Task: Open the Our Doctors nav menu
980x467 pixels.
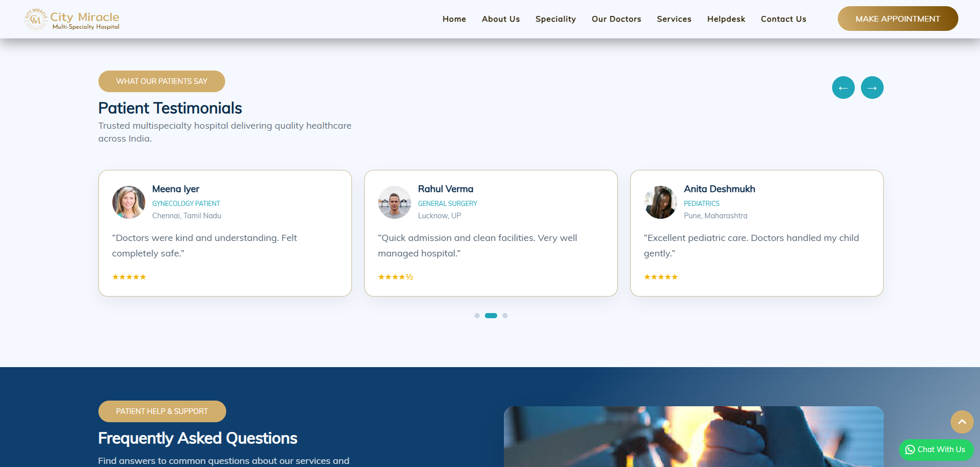Action: [x=616, y=19]
